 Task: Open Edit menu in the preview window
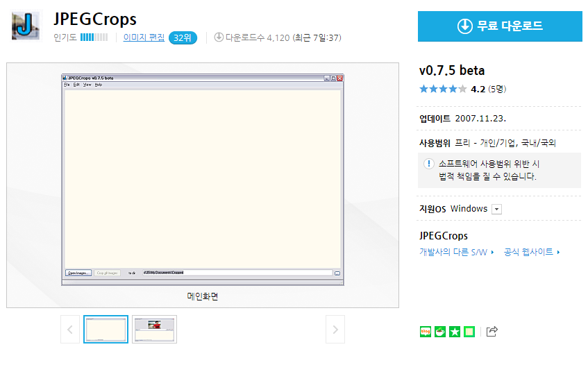point(76,85)
